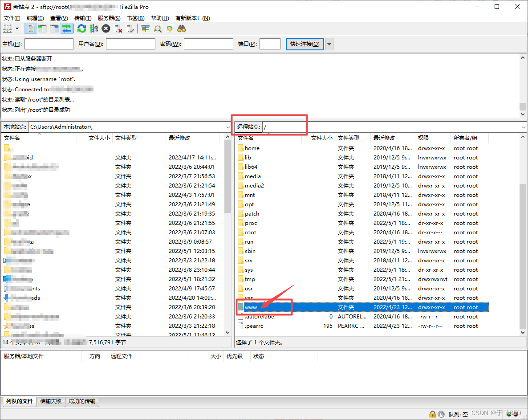The width and height of the screenshot is (528, 420).
Task: Toggle processing of the transfer queue
Action: [93, 29]
